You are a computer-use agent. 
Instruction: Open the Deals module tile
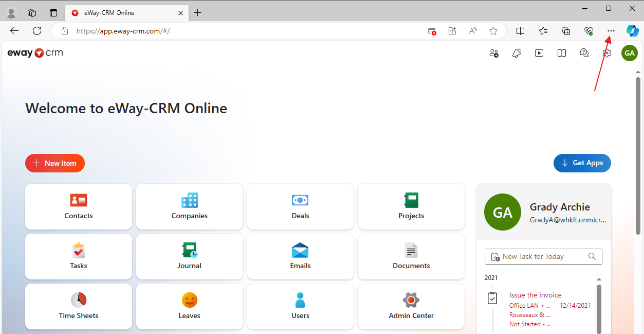click(300, 207)
